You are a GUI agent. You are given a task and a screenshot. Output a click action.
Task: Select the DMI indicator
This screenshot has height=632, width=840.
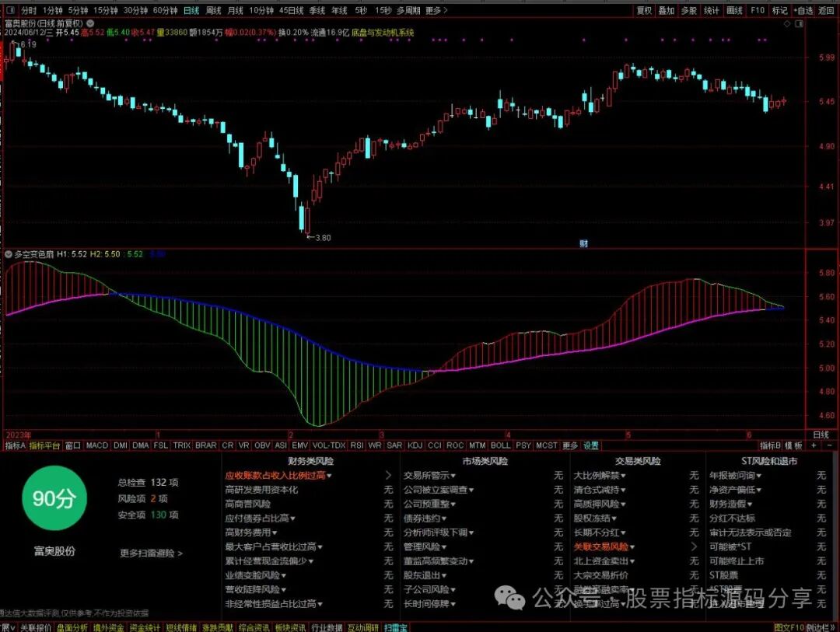pos(121,445)
